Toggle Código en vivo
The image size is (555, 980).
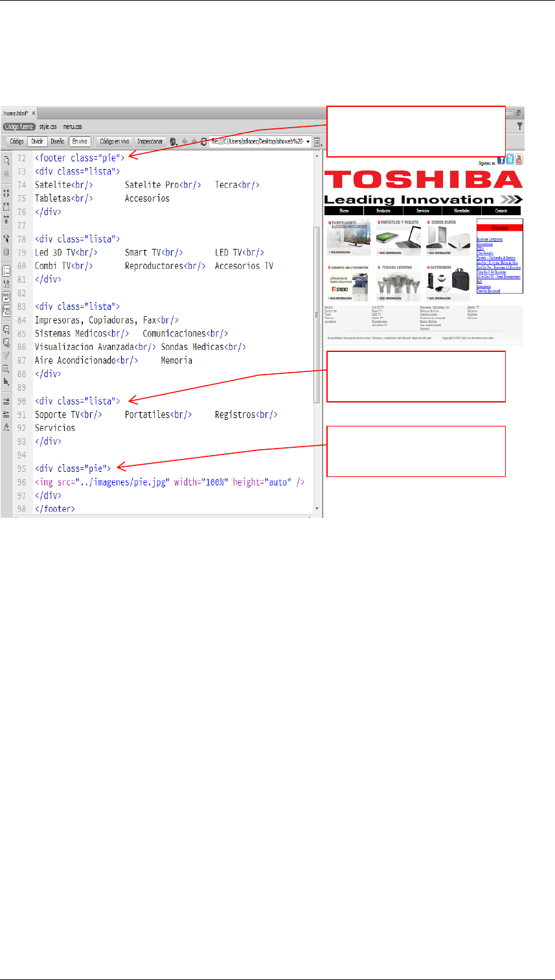[115, 141]
